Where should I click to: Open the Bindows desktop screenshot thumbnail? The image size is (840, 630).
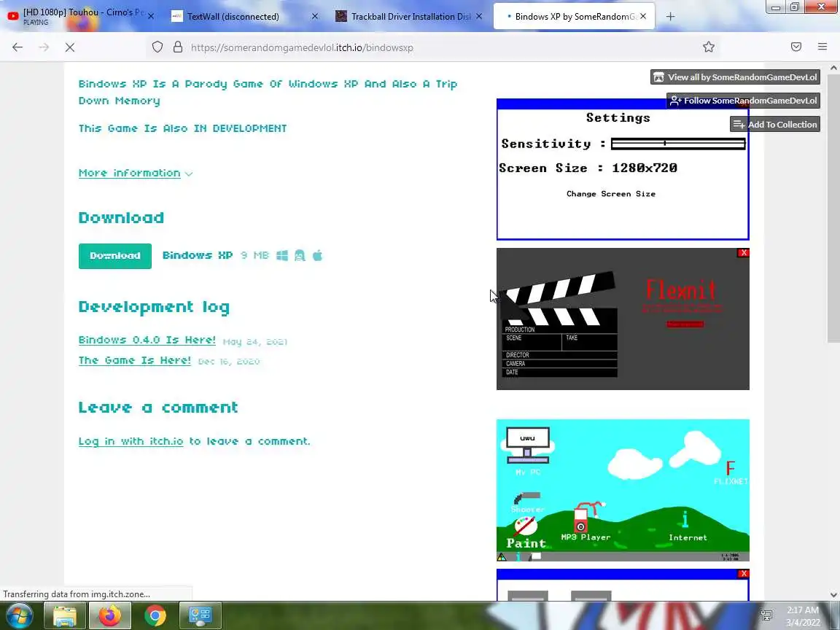(x=623, y=490)
